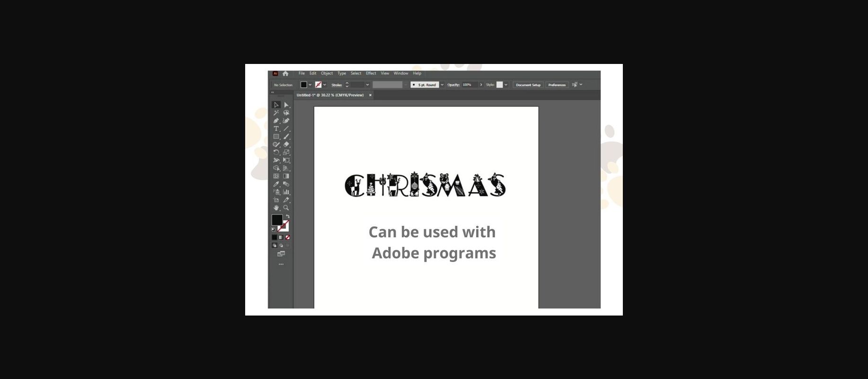Set paint mode to Color
Image resolution: width=868 pixels, height=379 pixels.
275,237
